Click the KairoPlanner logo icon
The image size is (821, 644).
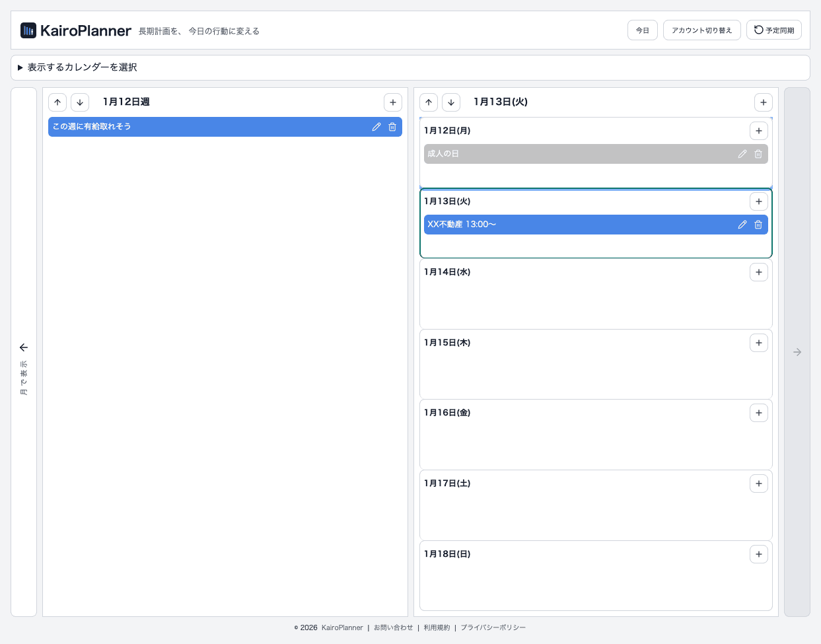27,30
